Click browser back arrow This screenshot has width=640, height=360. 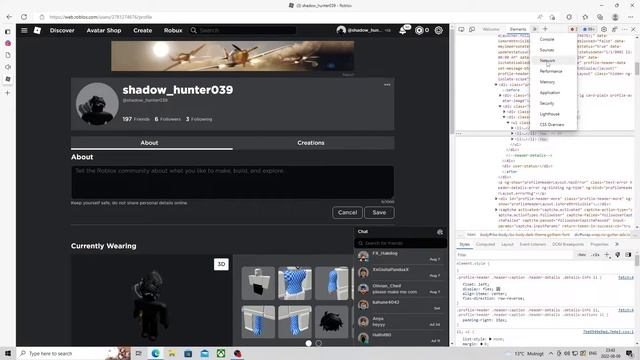(x=9, y=17)
